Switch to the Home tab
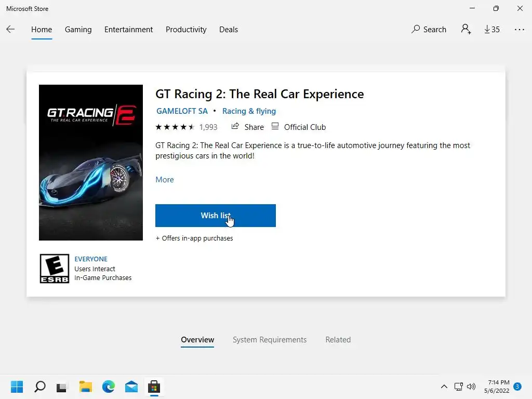Screen dimensions: 532x399 (42, 30)
